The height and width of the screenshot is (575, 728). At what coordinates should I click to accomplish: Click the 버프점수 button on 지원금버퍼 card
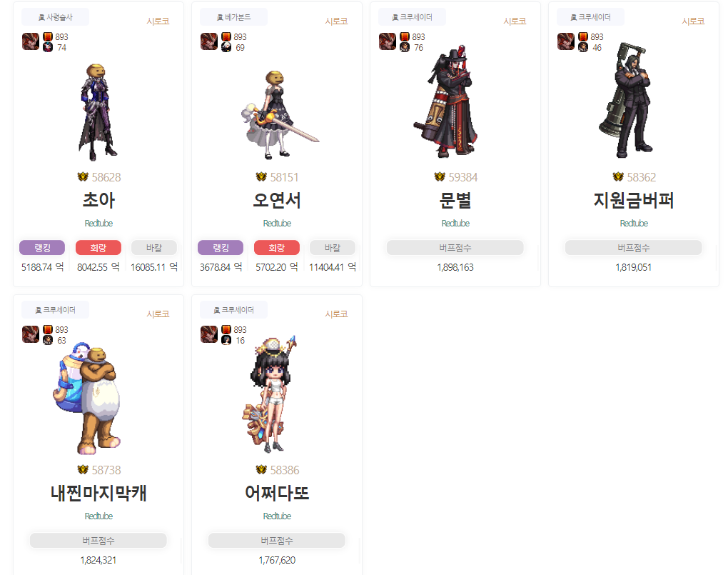(633, 248)
